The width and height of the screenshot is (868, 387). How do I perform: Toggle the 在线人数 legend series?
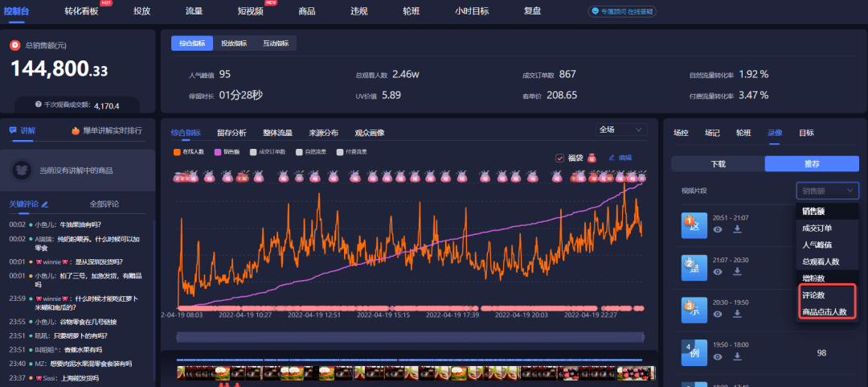[189, 151]
